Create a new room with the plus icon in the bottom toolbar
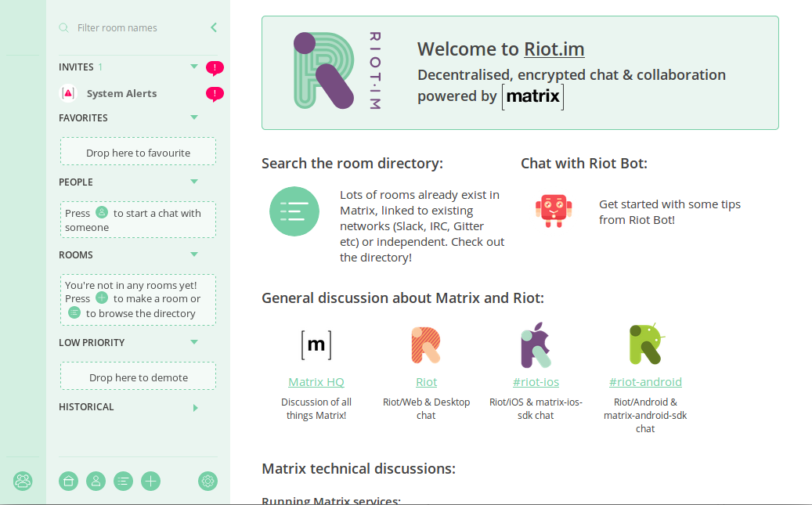 pyautogui.click(x=150, y=481)
